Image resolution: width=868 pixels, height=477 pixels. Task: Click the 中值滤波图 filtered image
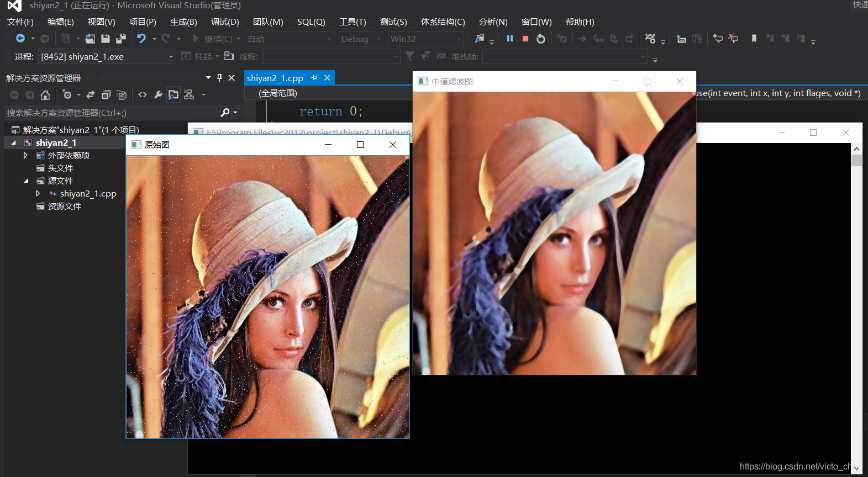(555, 234)
